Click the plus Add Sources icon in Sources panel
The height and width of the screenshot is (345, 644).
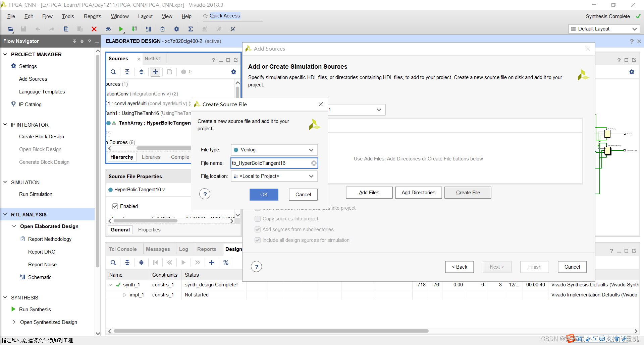click(155, 72)
